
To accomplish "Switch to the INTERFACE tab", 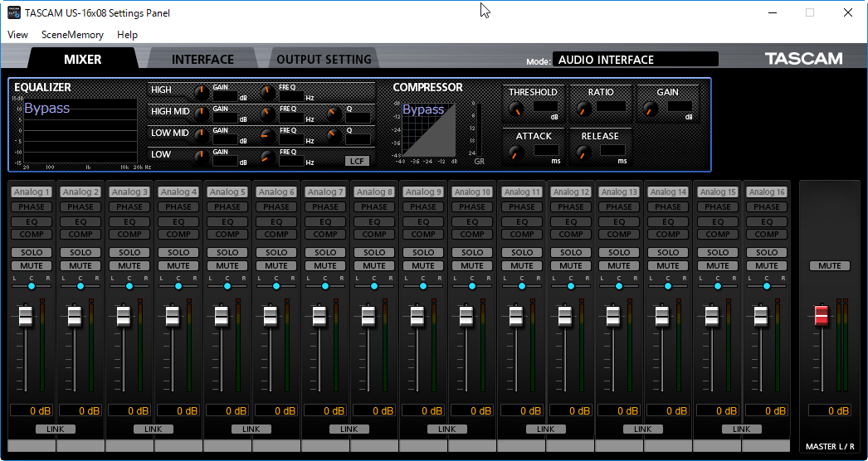I will point(202,60).
